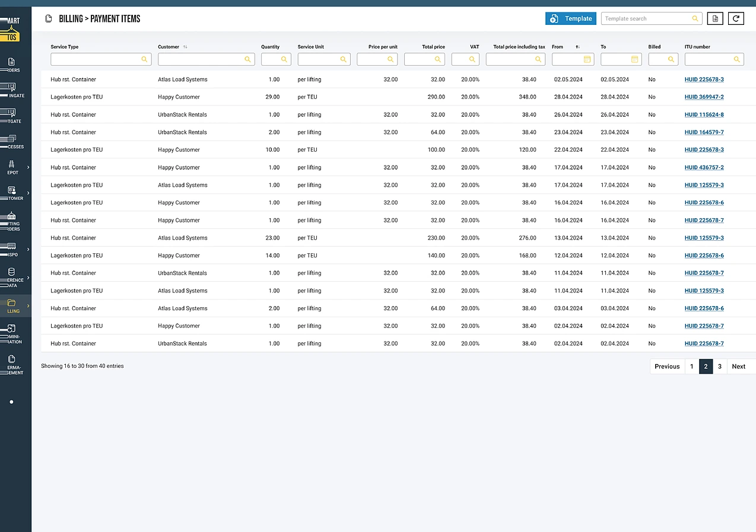756x532 pixels.
Task: Click 'Showing 16 to 30 from 40 entries'
Action: pyautogui.click(x=82, y=367)
